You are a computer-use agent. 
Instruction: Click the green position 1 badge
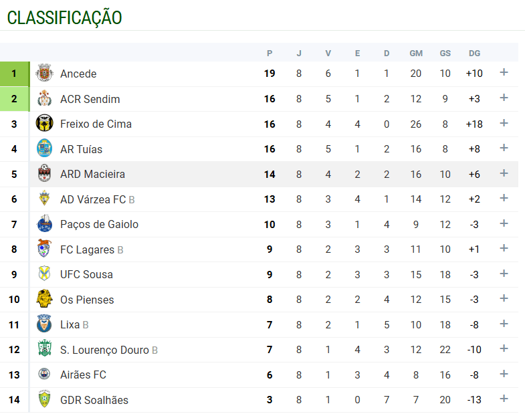[14, 74]
